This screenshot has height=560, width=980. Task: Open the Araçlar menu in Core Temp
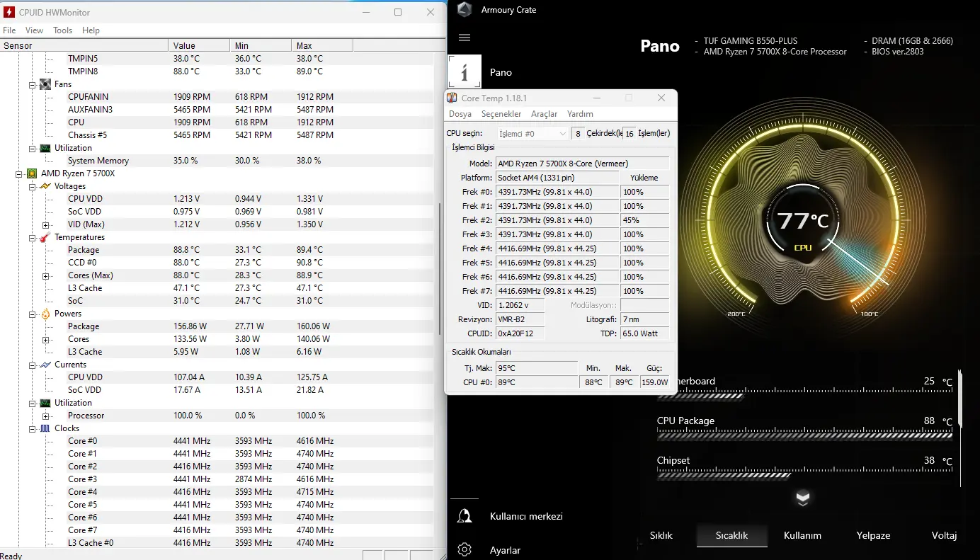tap(545, 114)
